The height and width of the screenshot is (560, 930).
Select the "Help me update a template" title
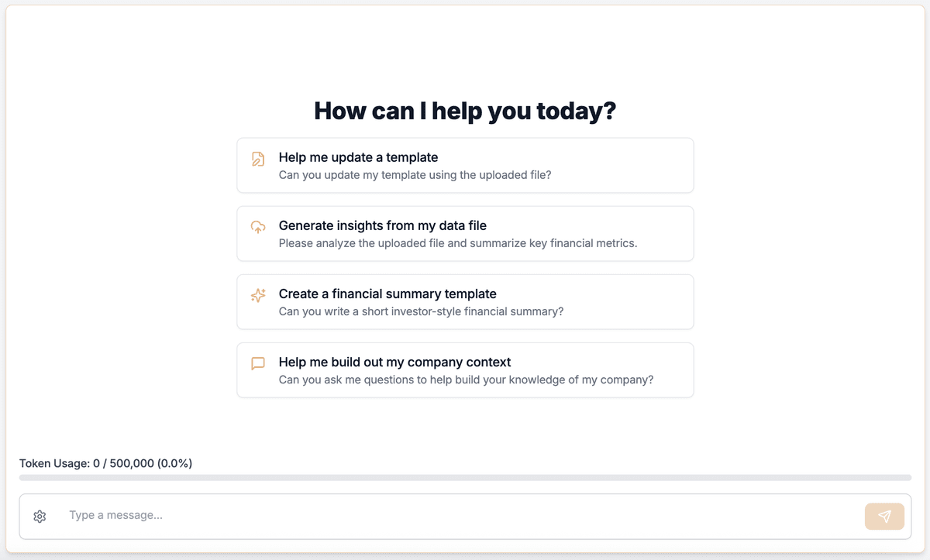[x=358, y=157]
